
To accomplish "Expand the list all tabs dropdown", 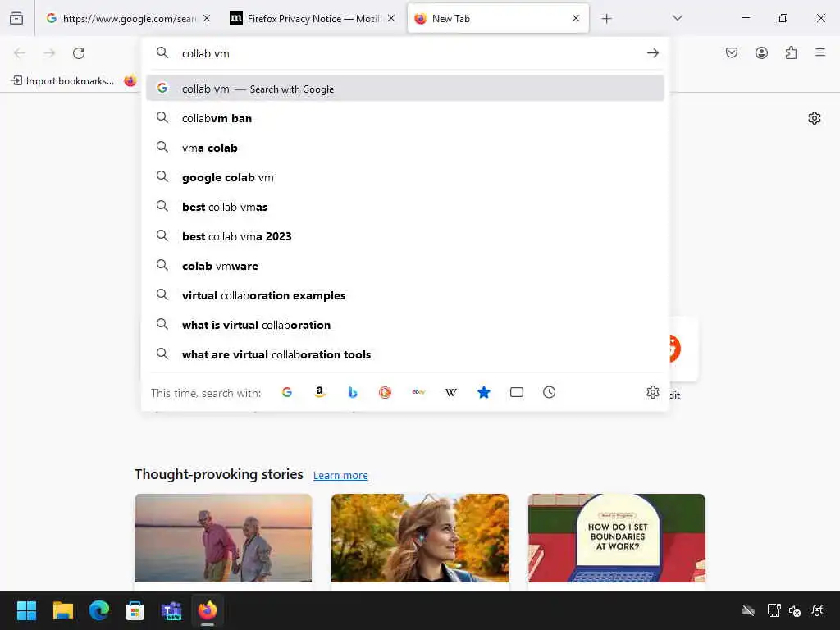I will (x=677, y=18).
